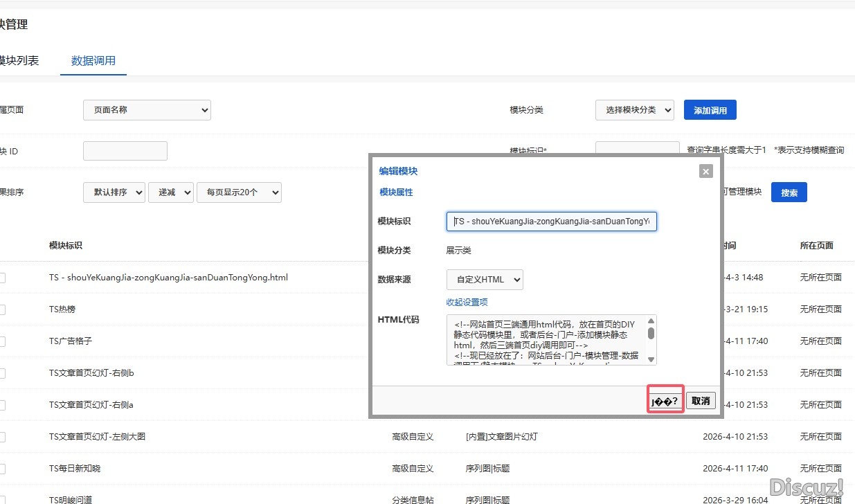Close the 编辑模块 dialog with X
Image resolution: width=855 pixels, height=504 pixels.
(x=705, y=171)
